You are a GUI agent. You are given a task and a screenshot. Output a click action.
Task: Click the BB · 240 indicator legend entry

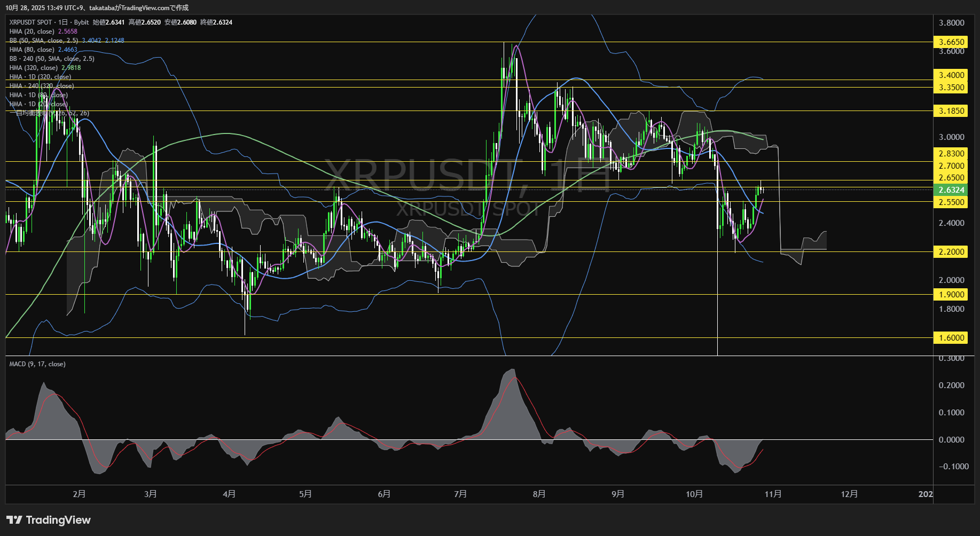click(52, 59)
